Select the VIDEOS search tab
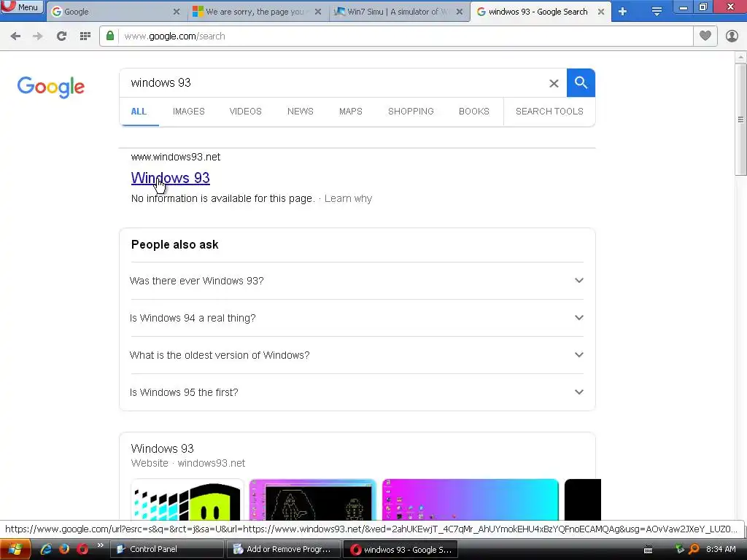The image size is (747, 560). [x=245, y=112]
